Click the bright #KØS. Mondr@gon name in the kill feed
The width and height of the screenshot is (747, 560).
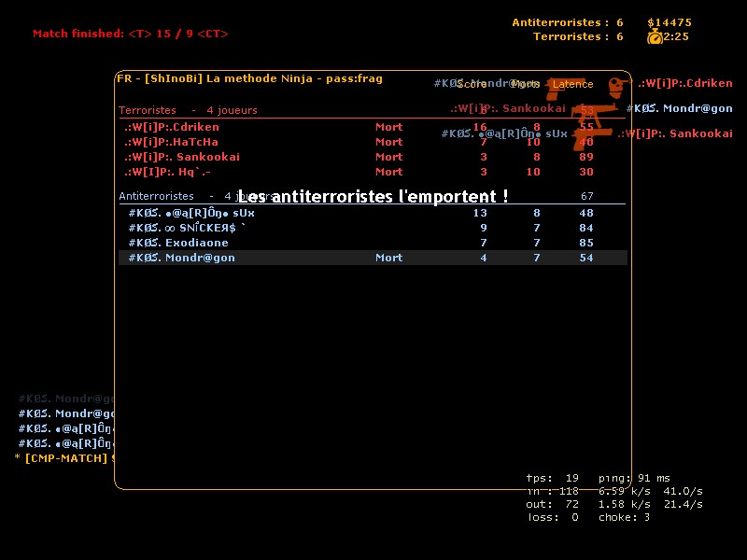(x=680, y=108)
